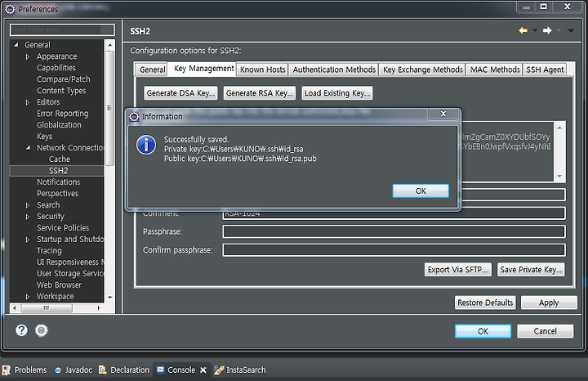The height and width of the screenshot is (381, 588).
Task: Click Save Private Key button
Action: coord(531,270)
